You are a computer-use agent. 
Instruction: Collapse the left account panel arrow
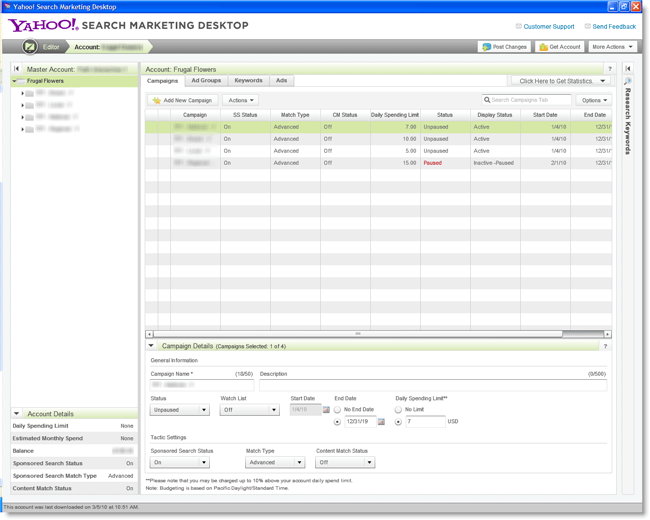click(17, 69)
